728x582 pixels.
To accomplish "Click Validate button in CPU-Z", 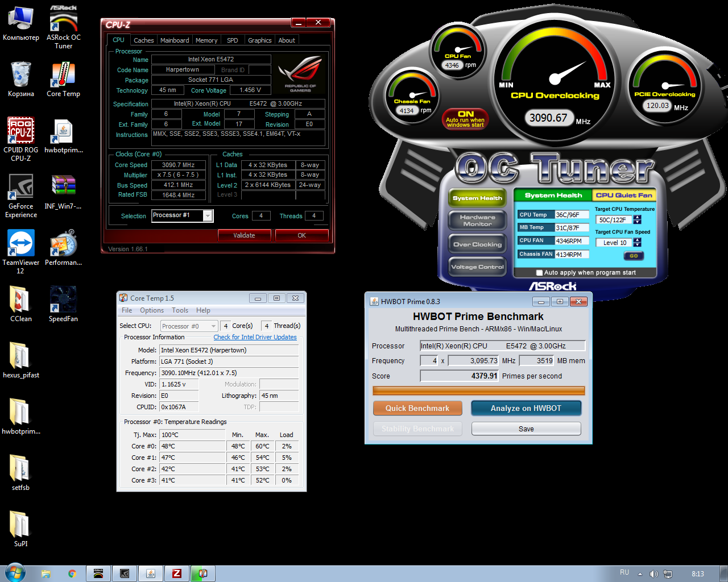I will (245, 235).
